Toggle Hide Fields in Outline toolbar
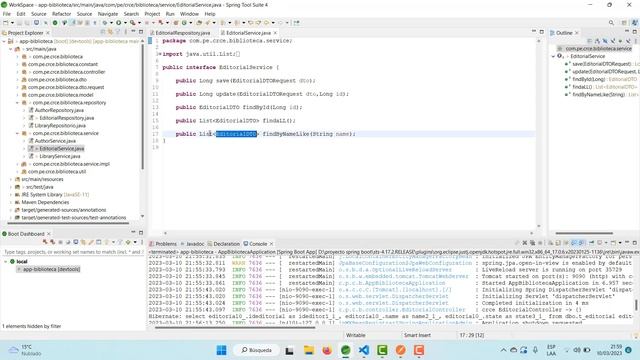640x360 pixels. pyautogui.click(x=605, y=41)
